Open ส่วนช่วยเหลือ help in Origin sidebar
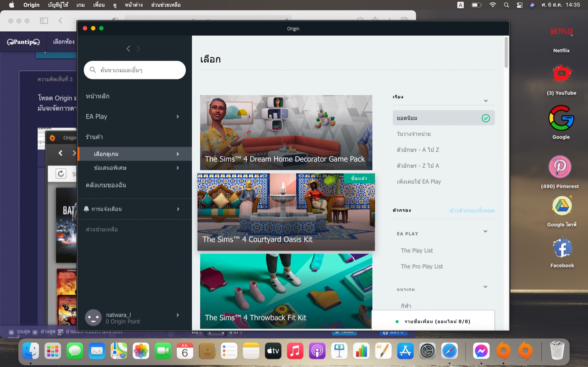 (x=102, y=229)
